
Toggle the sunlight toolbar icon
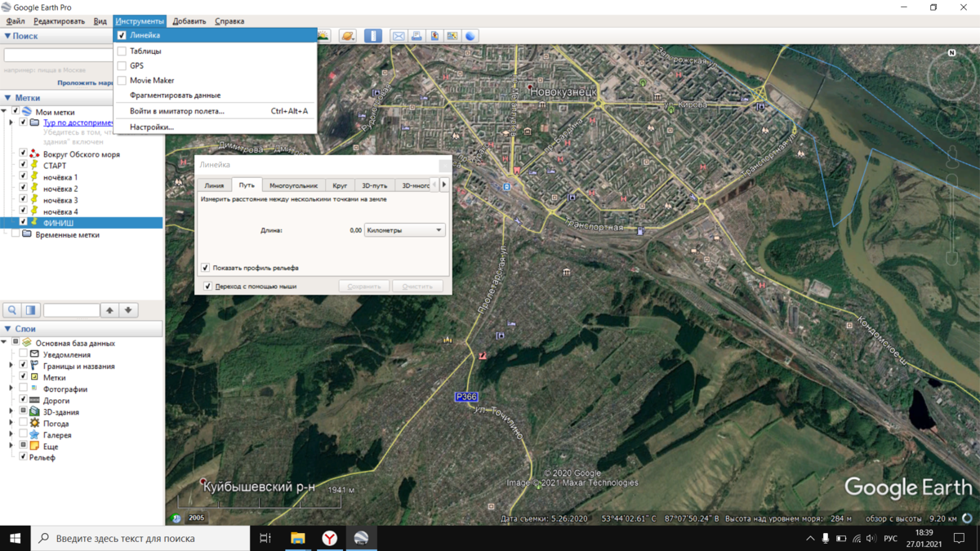(x=324, y=36)
